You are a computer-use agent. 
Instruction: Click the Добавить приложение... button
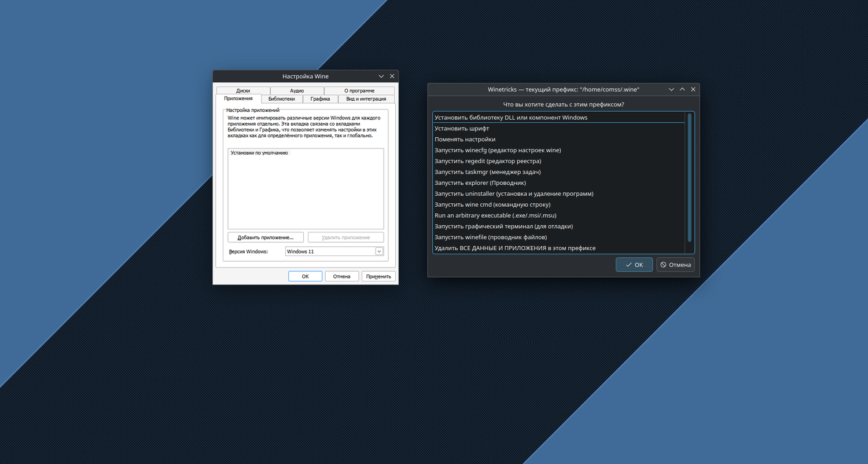266,237
